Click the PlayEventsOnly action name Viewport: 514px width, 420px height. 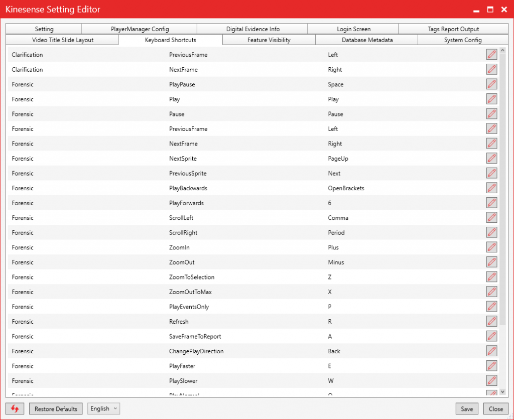click(x=189, y=307)
